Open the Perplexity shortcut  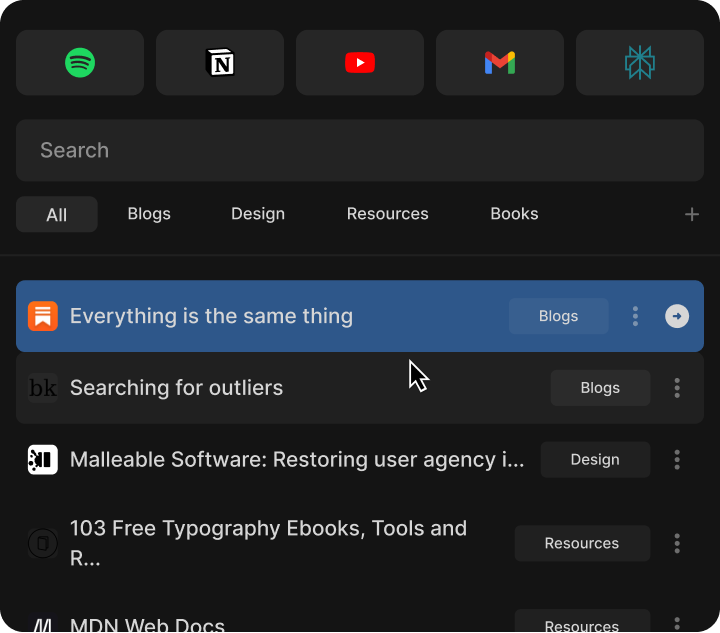pyautogui.click(x=640, y=63)
